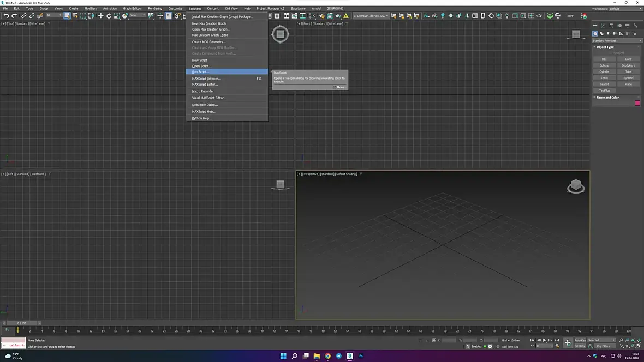
Task: Switch to the Cameras category in the Create panel
Action: 615,34
